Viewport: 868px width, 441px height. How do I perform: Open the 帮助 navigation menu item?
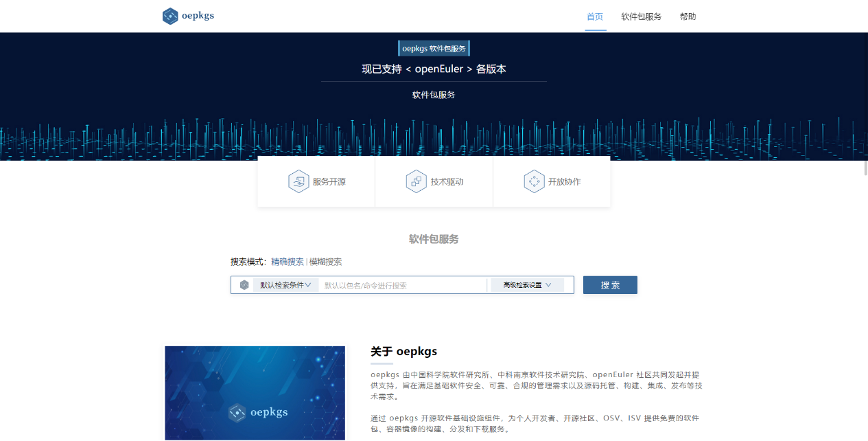tap(688, 16)
